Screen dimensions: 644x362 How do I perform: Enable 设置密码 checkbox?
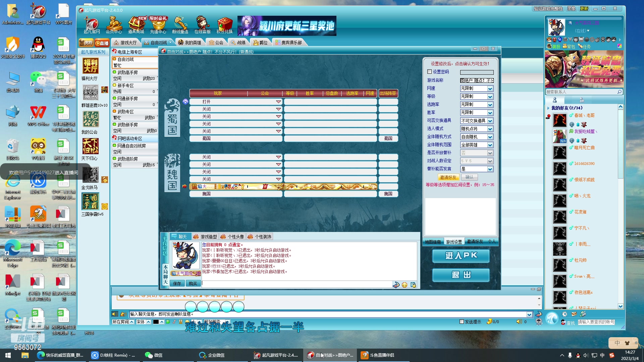pyautogui.click(x=429, y=72)
